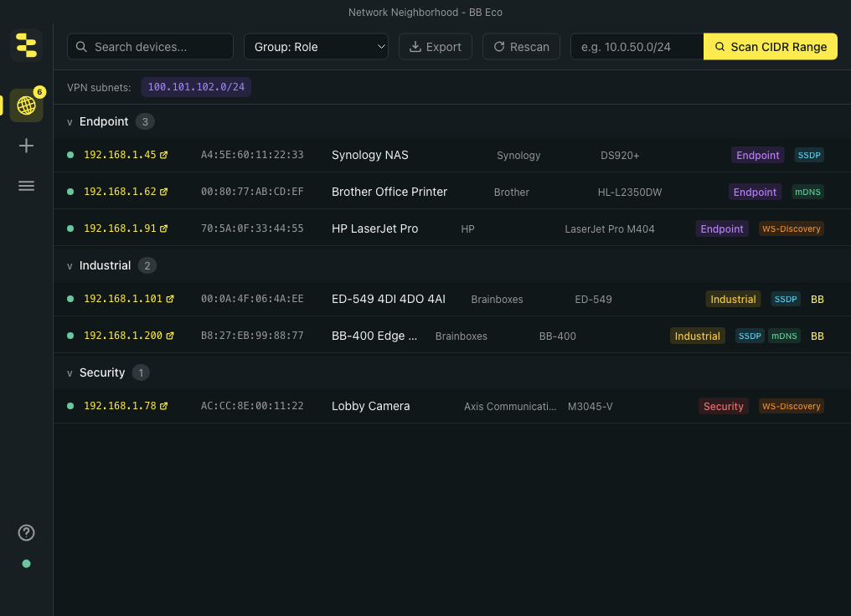Click the notification badge showing 6
The height and width of the screenshot is (616, 851).
[39, 92]
